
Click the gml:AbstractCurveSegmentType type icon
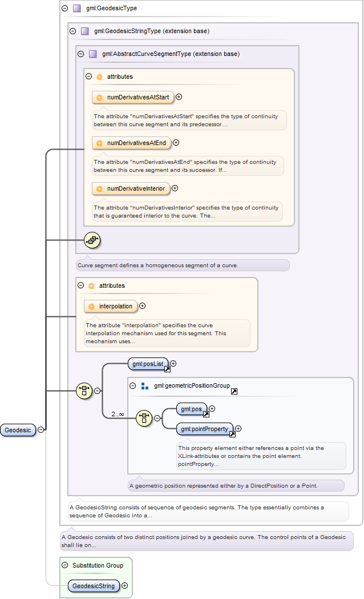pyautogui.click(x=93, y=54)
